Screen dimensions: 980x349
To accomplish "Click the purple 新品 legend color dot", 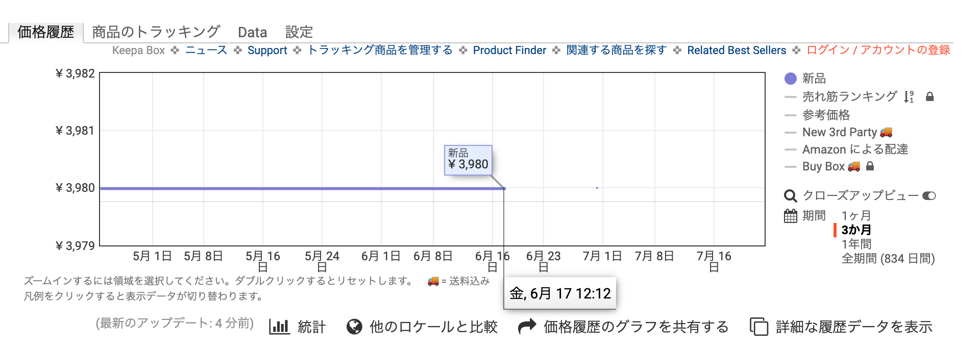I will [790, 79].
